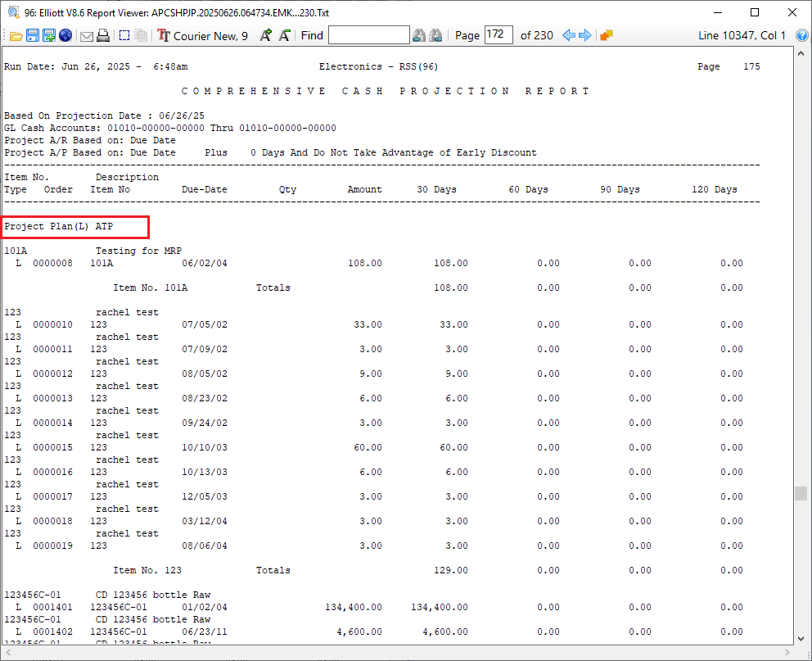The width and height of the screenshot is (812, 661).
Task: Click the vertical scrollbar down arrow
Action: [x=801, y=639]
